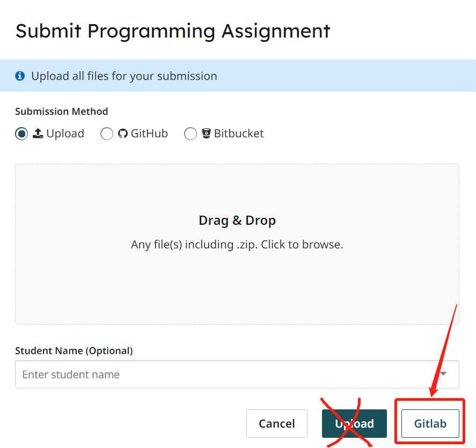Viewport: 476px width, 448px height.
Task: Click the crossed-out Upload button
Action: pyautogui.click(x=354, y=423)
